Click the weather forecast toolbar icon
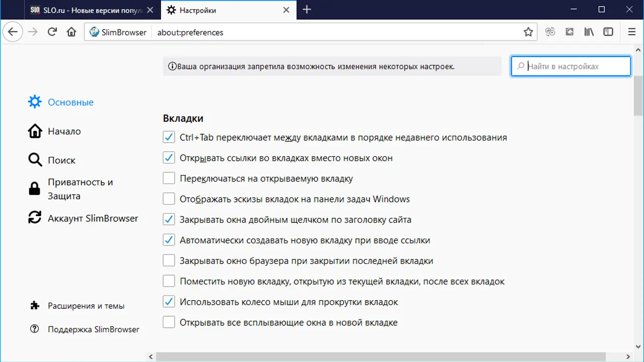This screenshot has width=644, height=362. tap(570, 32)
